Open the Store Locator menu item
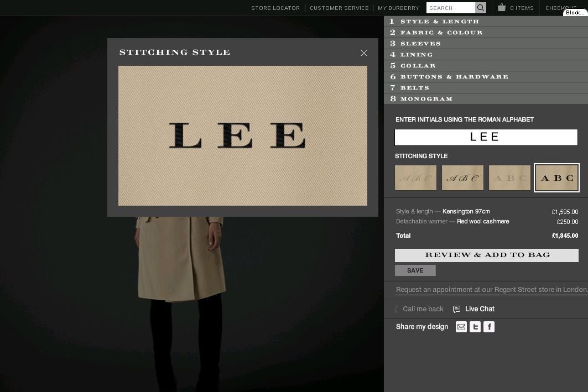Viewport: 588px width, 392px height. coord(275,8)
